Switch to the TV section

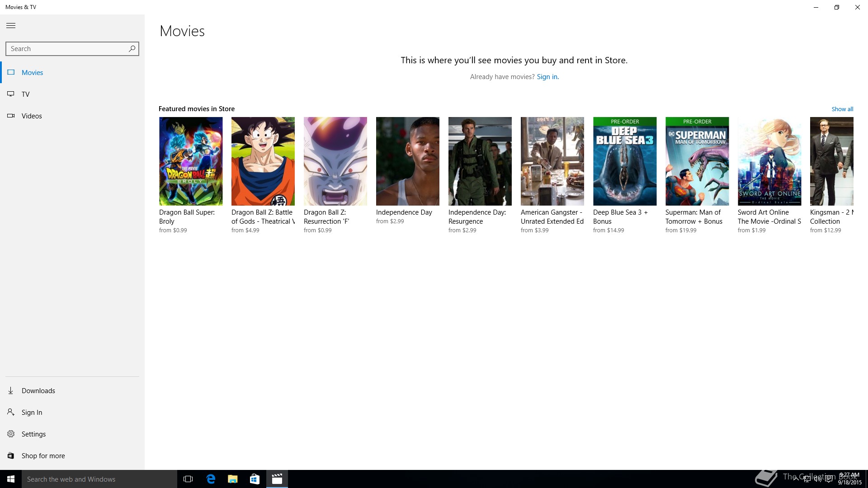(x=72, y=94)
